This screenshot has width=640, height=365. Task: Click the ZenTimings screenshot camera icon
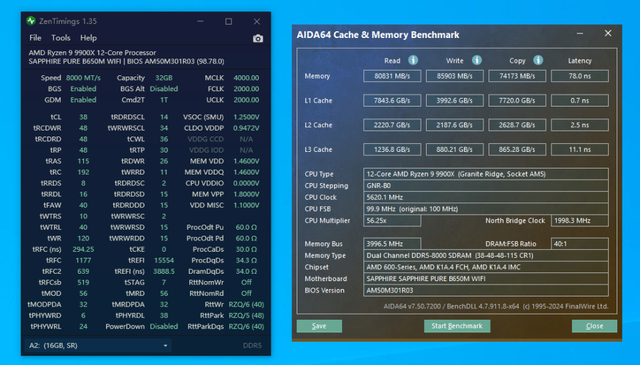[x=258, y=38]
